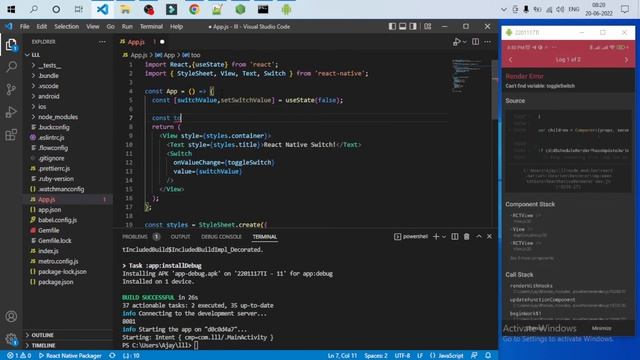Screen dimensions: 640x360
Task: Select JavaScript language mode in status bar
Action: 447,356
